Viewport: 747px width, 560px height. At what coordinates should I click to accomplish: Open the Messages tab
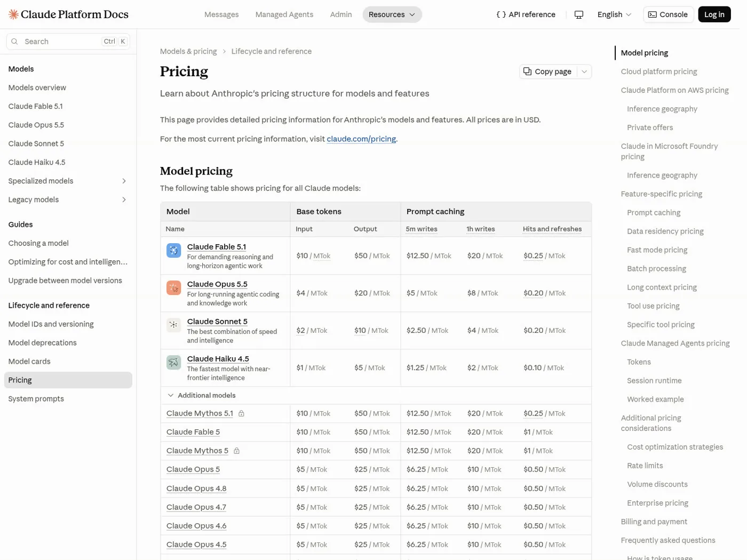pyautogui.click(x=221, y=14)
